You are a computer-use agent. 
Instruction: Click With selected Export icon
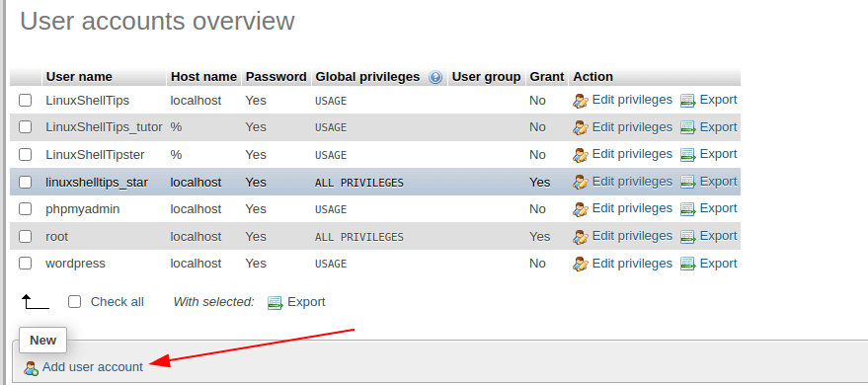click(276, 303)
